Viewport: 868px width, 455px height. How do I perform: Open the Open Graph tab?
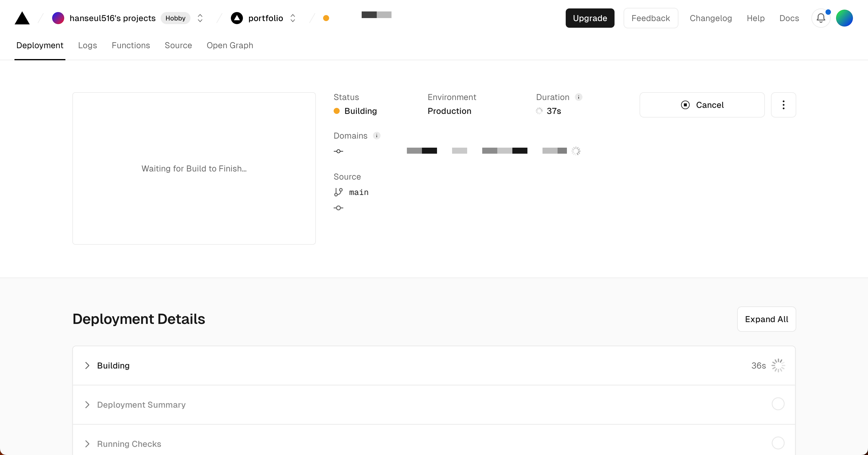click(x=230, y=45)
